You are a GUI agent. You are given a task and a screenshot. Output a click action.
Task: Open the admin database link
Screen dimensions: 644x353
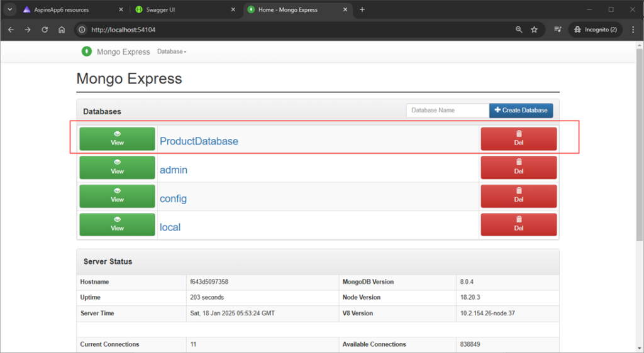(x=174, y=170)
